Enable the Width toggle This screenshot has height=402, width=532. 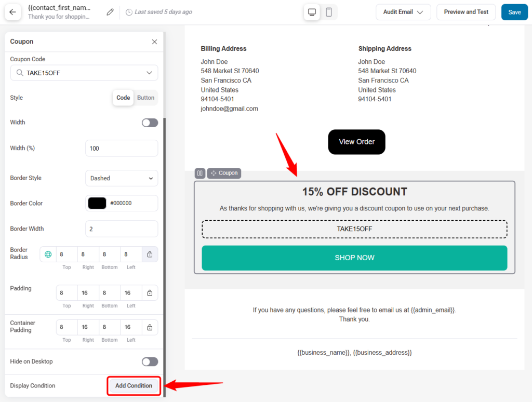(x=150, y=122)
